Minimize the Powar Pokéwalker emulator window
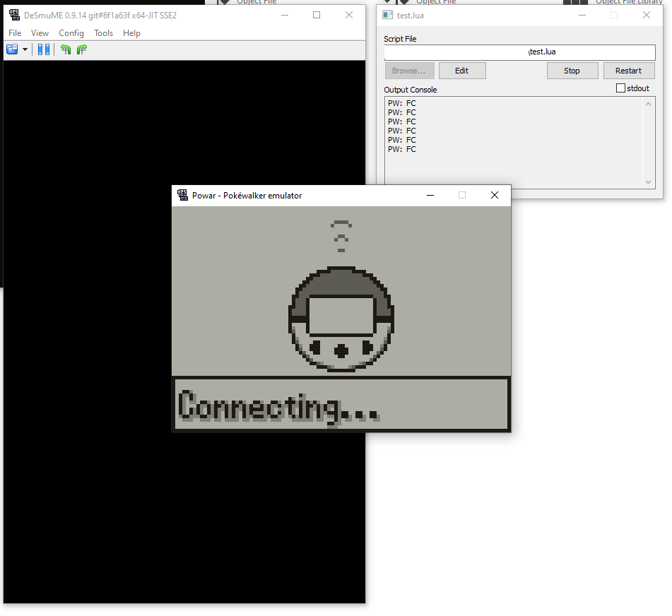This screenshot has width=672, height=616. tap(430, 196)
